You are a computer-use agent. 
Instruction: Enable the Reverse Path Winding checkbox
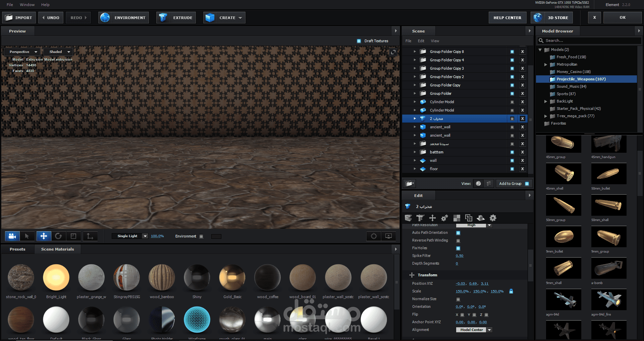458,241
